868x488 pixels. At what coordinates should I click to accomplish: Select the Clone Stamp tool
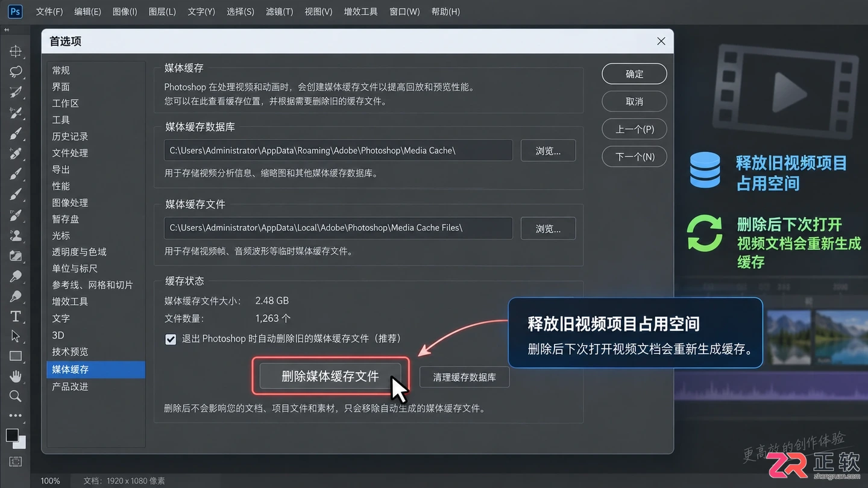coord(16,236)
